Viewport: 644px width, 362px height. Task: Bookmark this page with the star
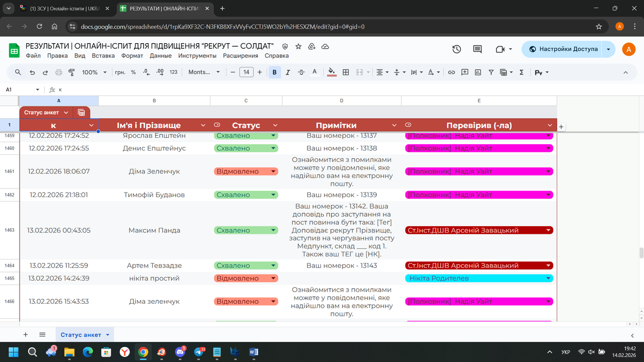pyautogui.click(x=599, y=27)
